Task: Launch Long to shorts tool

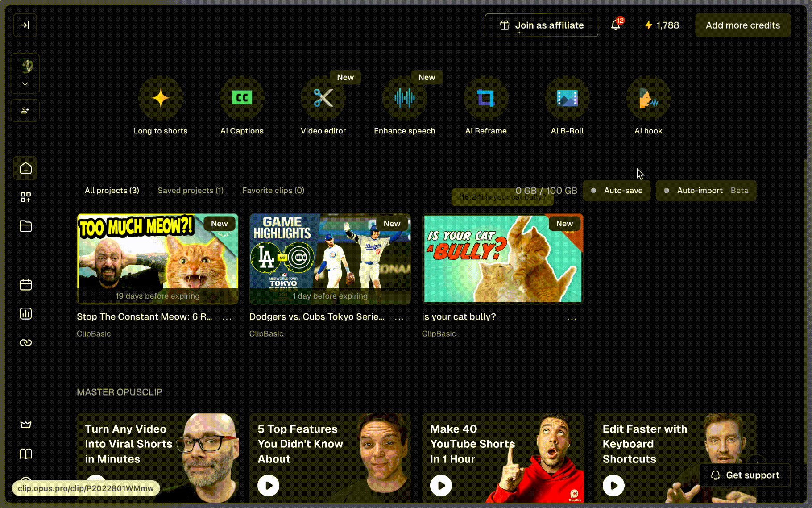Action: point(161,98)
